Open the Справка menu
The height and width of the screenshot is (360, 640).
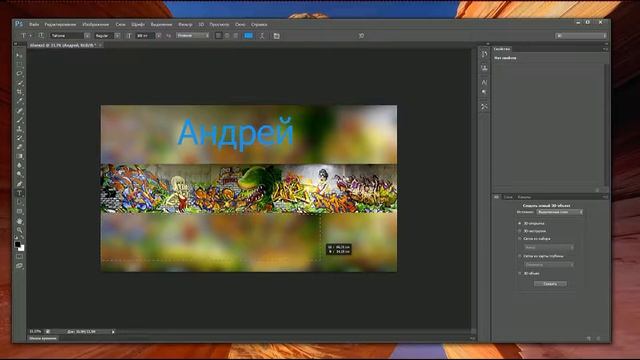click(259, 24)
